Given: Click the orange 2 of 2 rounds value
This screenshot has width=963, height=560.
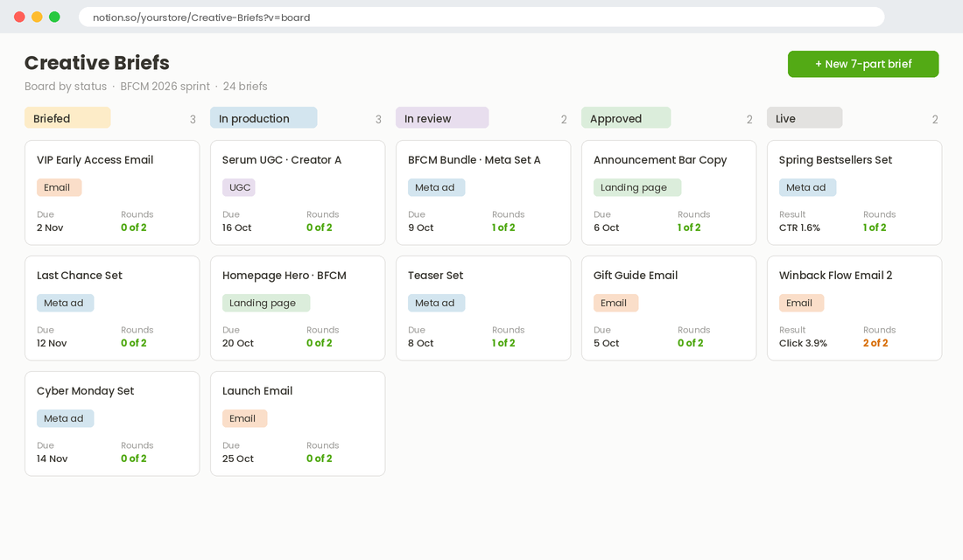Looking at the screenshot, I should (875, 343).
